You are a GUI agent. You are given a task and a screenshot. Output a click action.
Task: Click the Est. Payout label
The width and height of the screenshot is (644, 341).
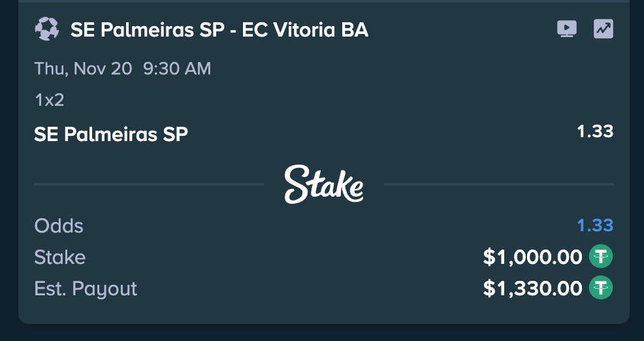86,289
